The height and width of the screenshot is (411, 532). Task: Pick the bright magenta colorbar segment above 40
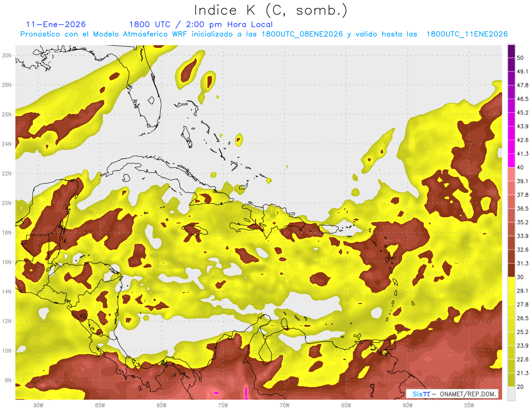point(511,160)
